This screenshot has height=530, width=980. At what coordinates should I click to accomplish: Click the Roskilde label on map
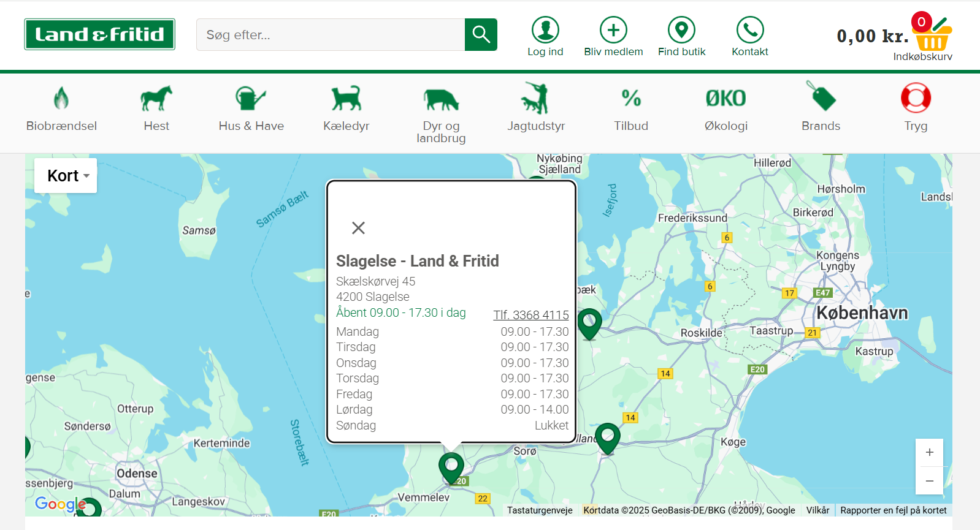pyautogui.click(x=702, y=333)
